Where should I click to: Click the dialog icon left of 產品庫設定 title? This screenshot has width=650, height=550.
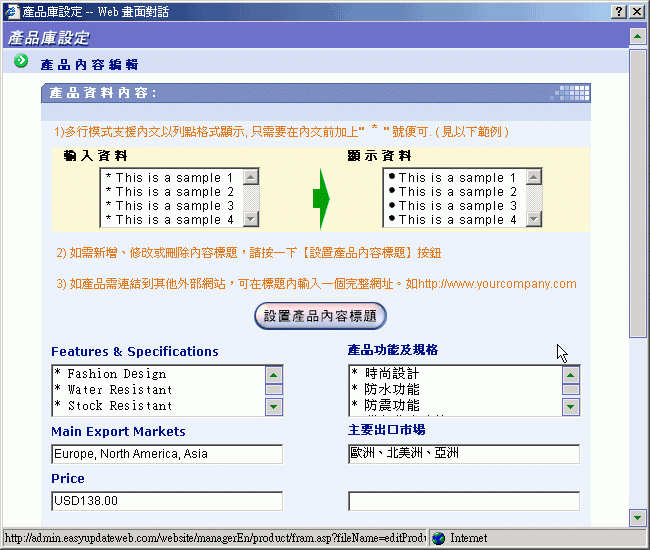(x=11, y=10)
